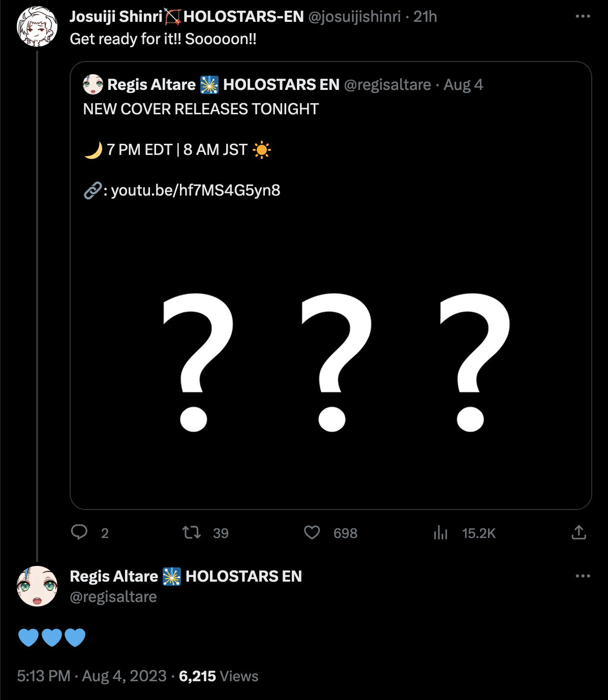Open more options for Josuiji Shinri's tweet
Viewport: 608px width, 700px height.
point(583,17)
